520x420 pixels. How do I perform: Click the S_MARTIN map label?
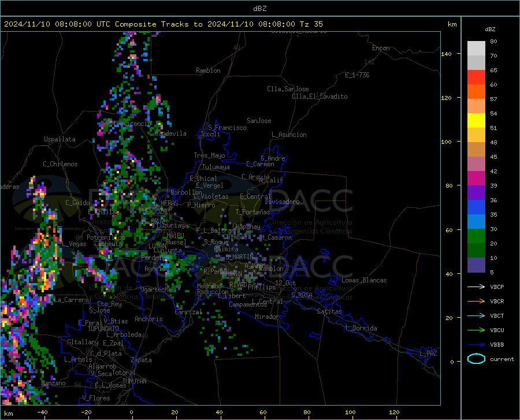[239, 257]
